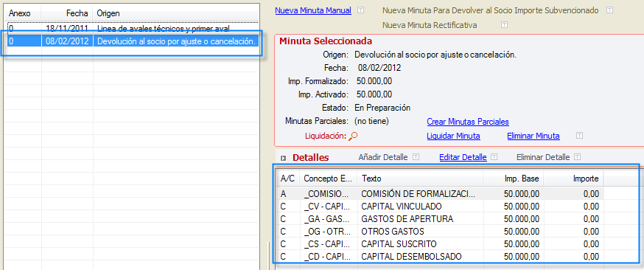
Task: Click the _OG - OTR... concept cell
Action: tap(328, 232)
